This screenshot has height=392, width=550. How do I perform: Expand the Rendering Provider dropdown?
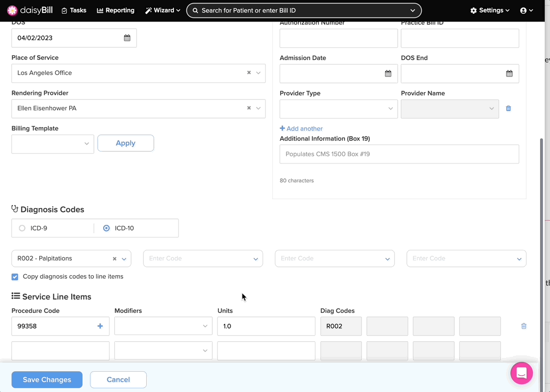[258, 108]
